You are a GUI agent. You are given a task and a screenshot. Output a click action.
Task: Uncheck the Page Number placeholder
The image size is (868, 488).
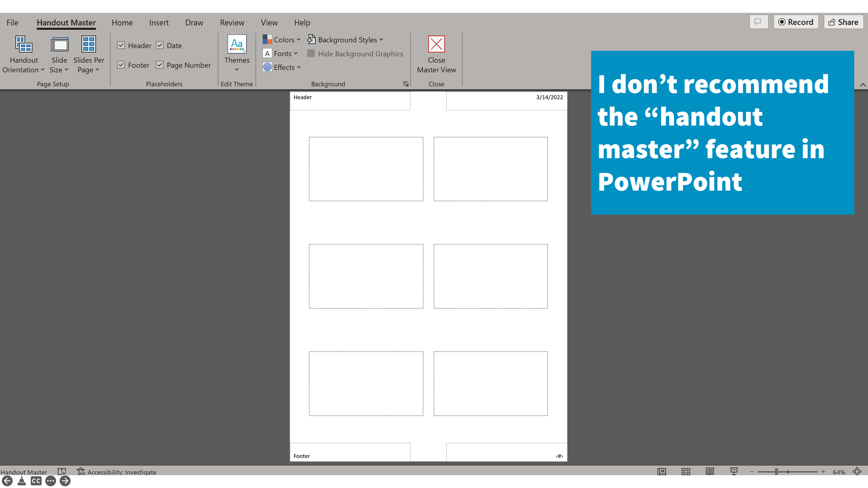coord(160,65)
